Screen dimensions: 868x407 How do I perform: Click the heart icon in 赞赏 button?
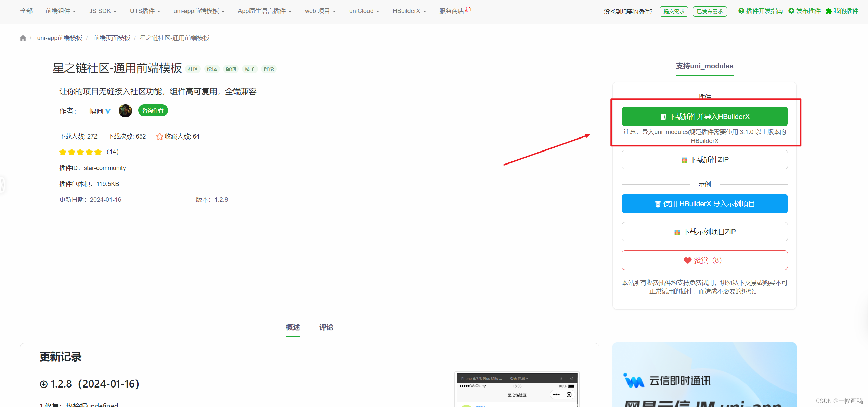[x=687, y=261]
